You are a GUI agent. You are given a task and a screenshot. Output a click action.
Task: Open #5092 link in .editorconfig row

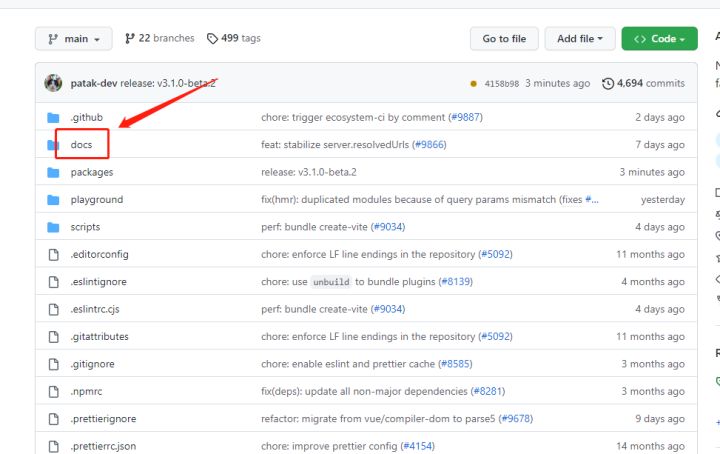point(495,254)
